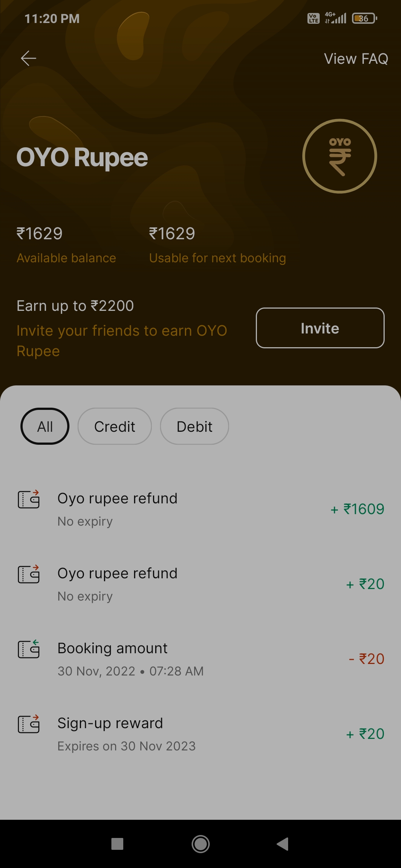The height and width of the screenshot is (868, 401).
Task: Switch to the Credit filter
Action: (114, 426)
